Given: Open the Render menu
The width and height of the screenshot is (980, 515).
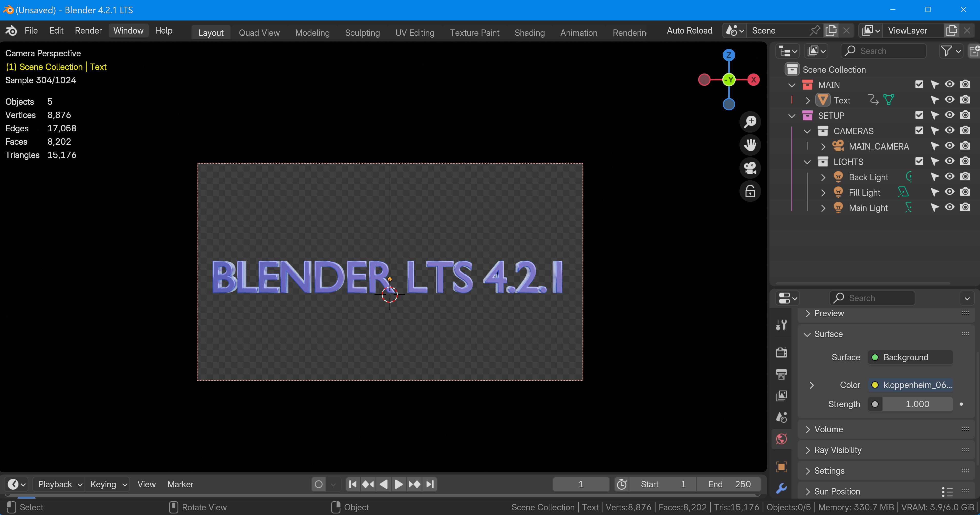Looking at the screenshot, I should (88, 30).
